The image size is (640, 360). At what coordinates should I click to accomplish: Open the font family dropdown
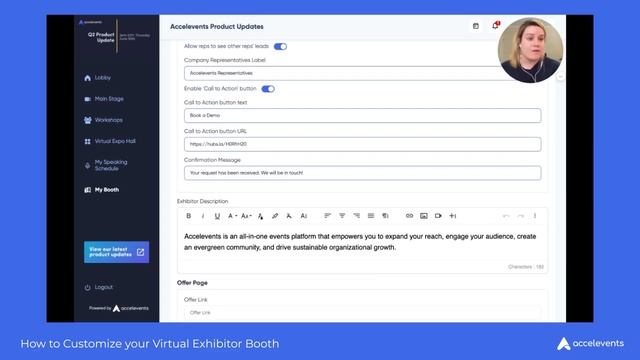point(232,216)
